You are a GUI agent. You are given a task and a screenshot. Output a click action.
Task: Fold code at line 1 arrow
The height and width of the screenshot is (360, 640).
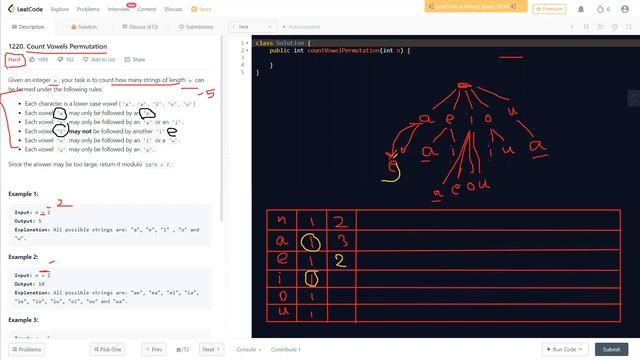[247, 43]
